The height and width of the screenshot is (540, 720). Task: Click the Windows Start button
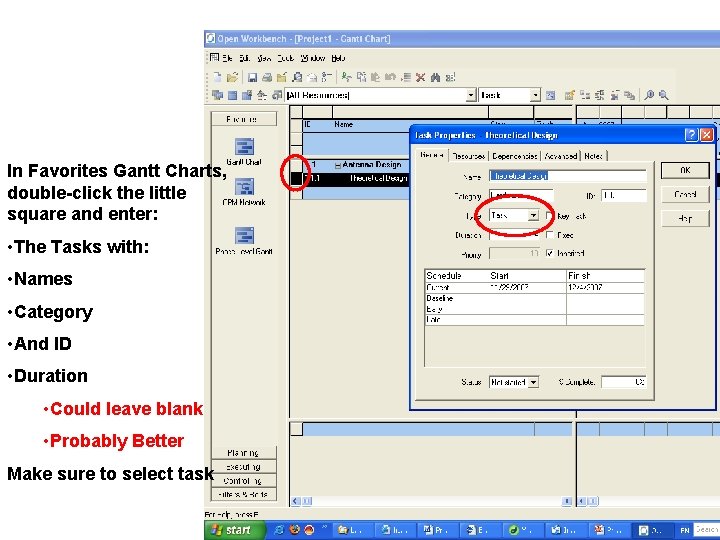point(235,530)
